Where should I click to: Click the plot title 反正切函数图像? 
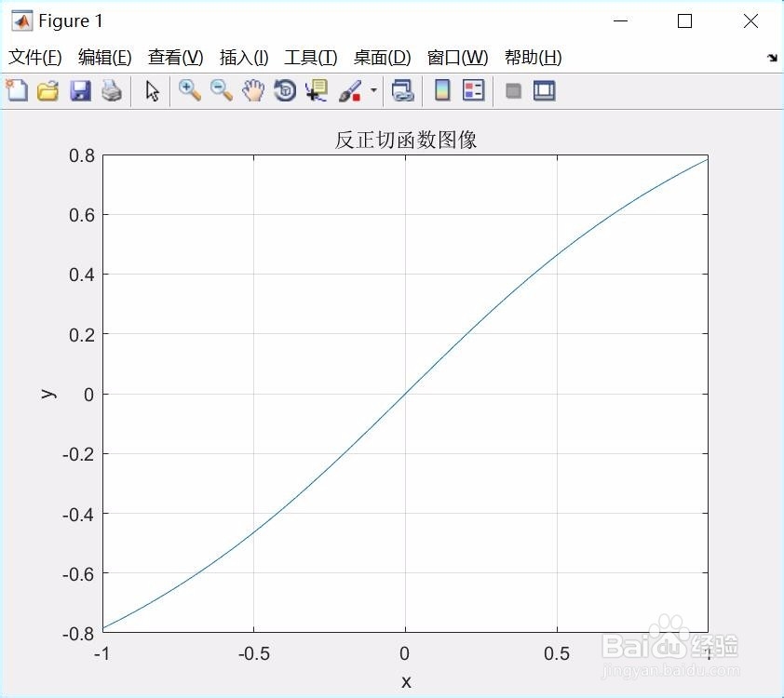(405, 140)
